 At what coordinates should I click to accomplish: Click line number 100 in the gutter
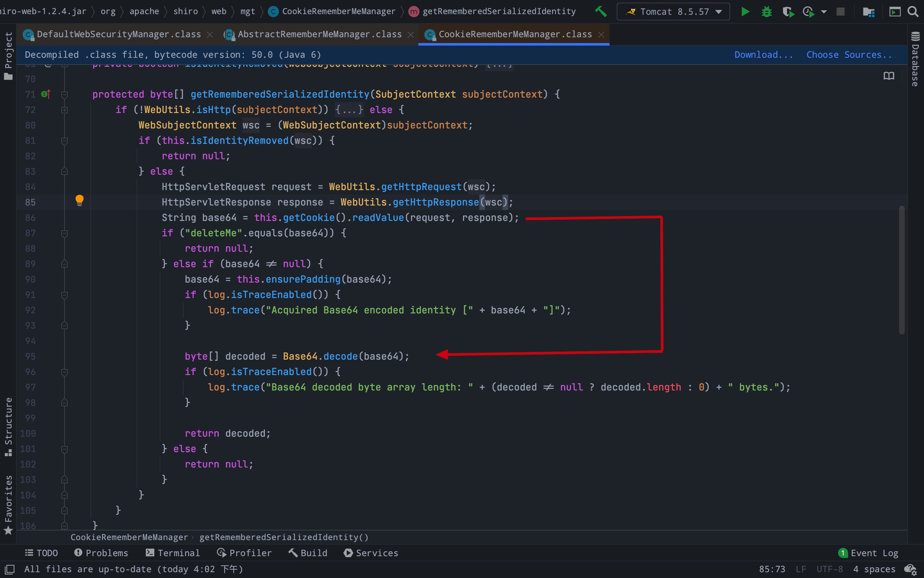click(x=28, y=433)
